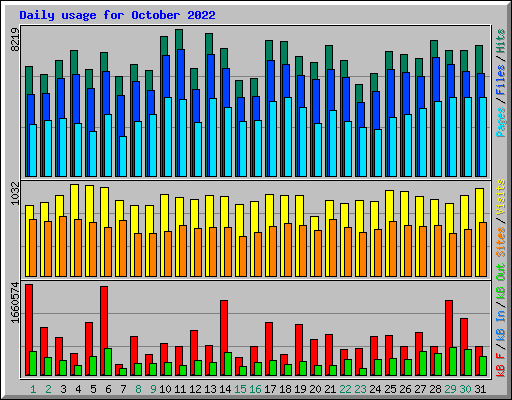The height and width of the screenshot is (400, 512).
Task: Click the cyan Pages bar for day 17
Action: click(273, 139)
